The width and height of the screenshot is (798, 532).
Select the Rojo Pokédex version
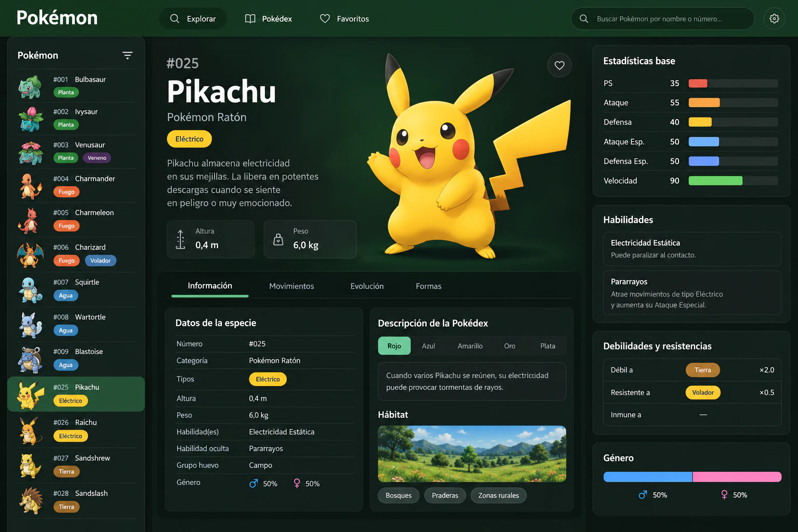point(394,346)
